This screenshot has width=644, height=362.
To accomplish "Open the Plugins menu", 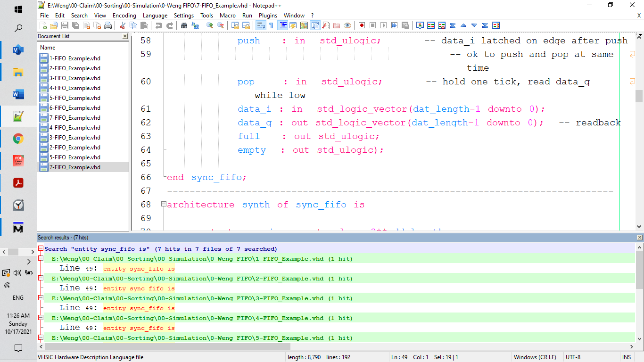I will click(x=268, y=16).
